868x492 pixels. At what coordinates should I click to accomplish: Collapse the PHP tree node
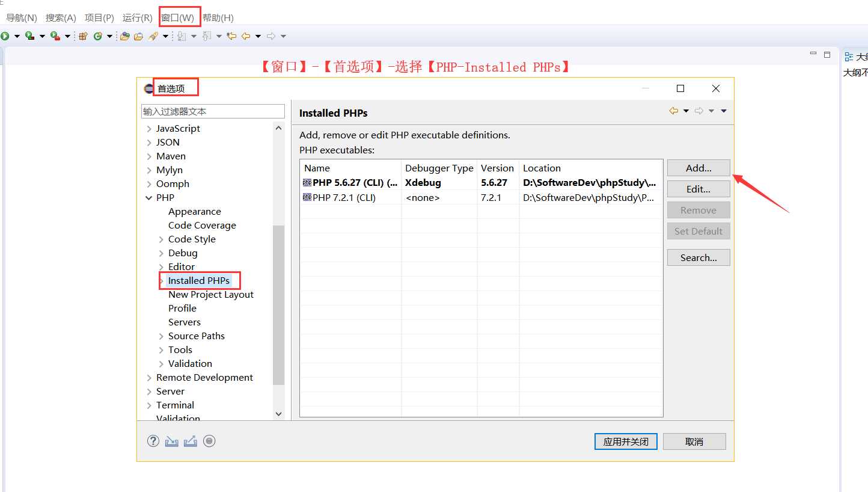pos(149,197)
